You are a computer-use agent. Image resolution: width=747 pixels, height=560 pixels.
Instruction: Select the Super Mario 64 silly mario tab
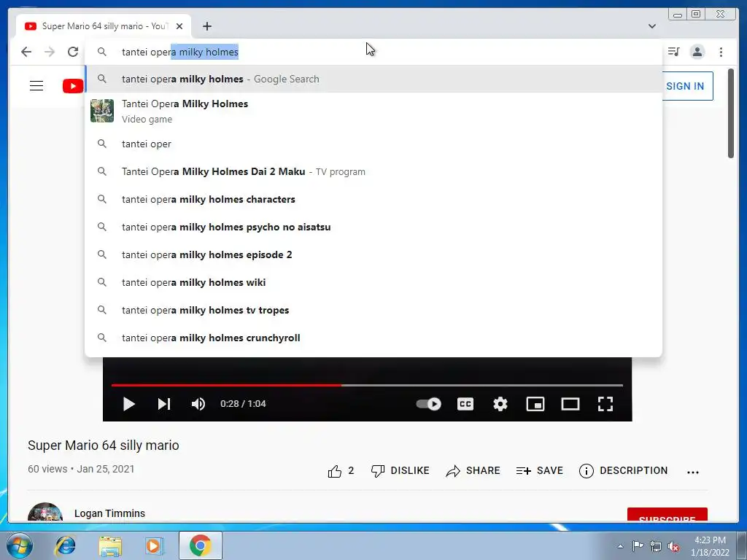click(x=104, y=26)
